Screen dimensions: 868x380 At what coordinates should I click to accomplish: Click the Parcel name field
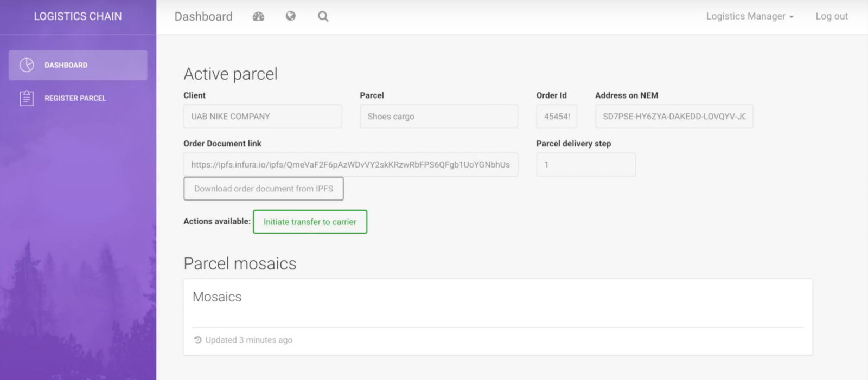click(439, 117)
